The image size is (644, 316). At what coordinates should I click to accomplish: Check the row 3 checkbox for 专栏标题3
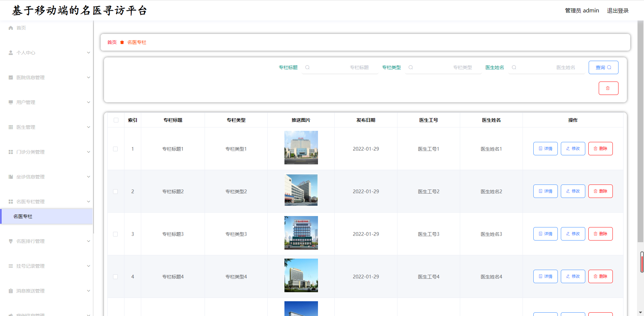click(115, 234)
